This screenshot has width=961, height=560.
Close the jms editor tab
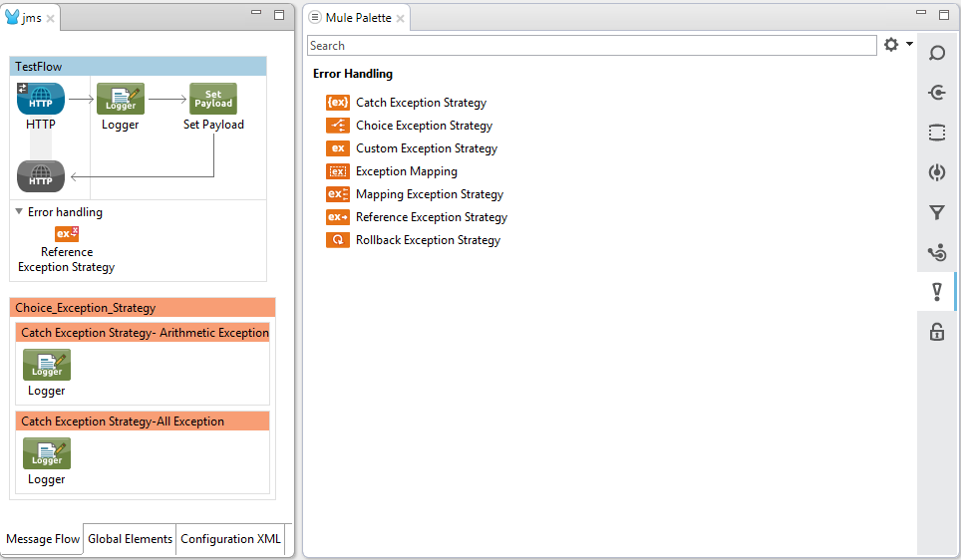50,18
